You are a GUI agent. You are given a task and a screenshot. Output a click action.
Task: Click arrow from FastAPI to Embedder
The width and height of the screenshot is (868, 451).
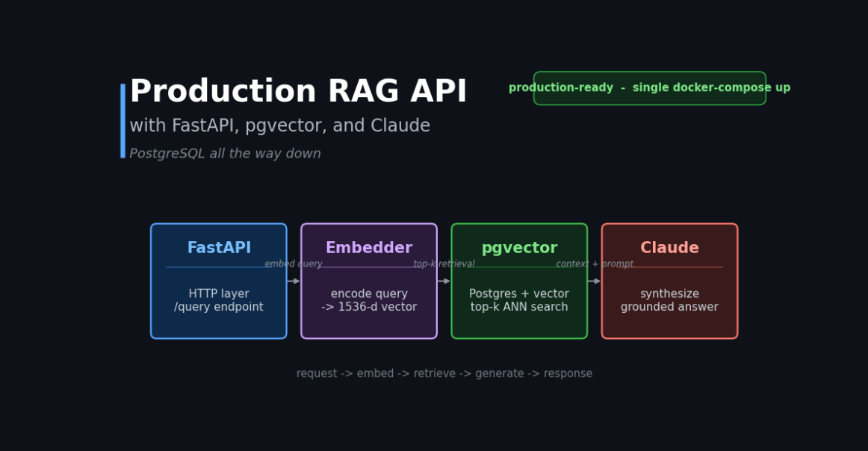(x=294, y=281)
